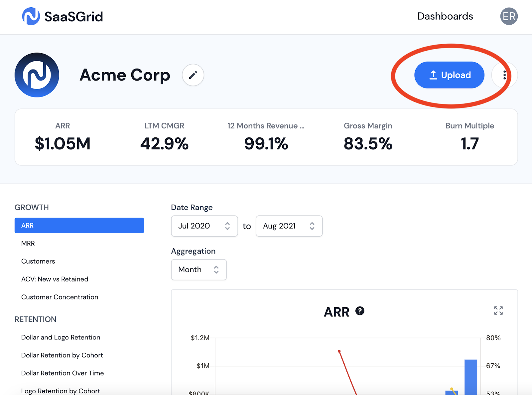This screenshot has height=395, width=532.
Task: Change the Month aggregation dropdown
Action: pos(199,270)
